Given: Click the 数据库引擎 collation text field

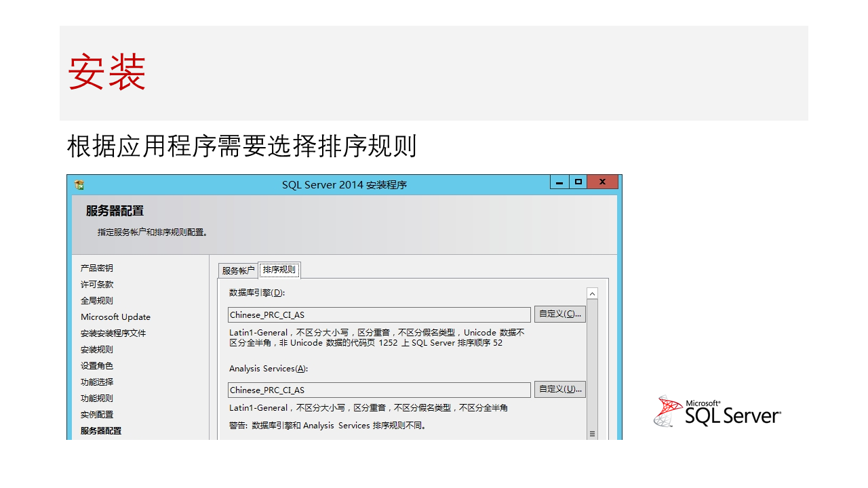Looking at the screenshot, I should point(379,314).
